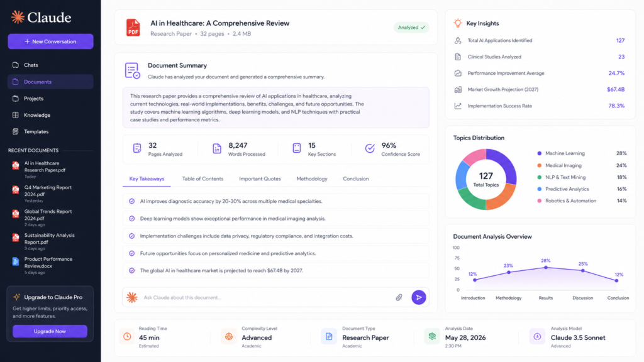Click the Reading Time clock icon
This screenshot has height=362, width=644.
point(127,337)
